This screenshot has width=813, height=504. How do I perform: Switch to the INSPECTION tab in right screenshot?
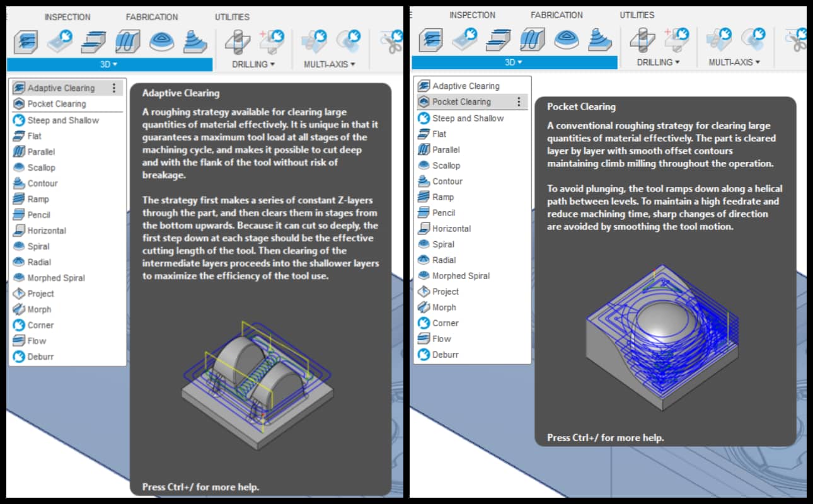click(x=473, y=14)
